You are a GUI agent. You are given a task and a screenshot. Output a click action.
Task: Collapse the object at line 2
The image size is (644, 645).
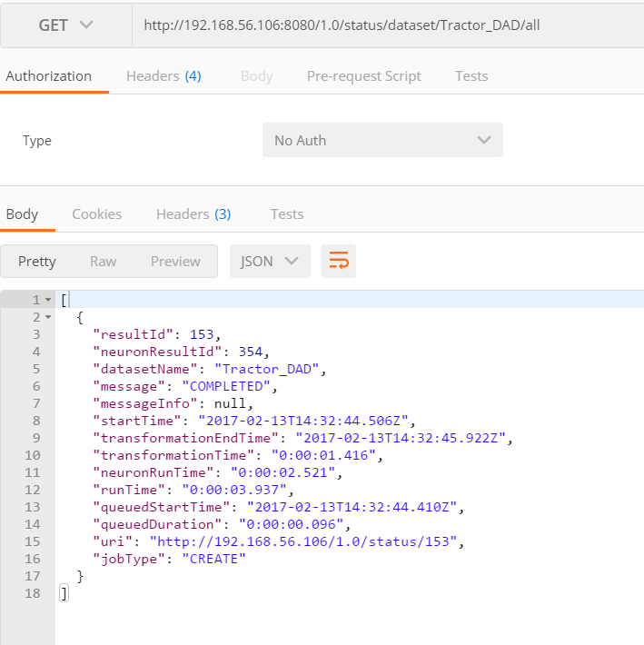(48, 317)
